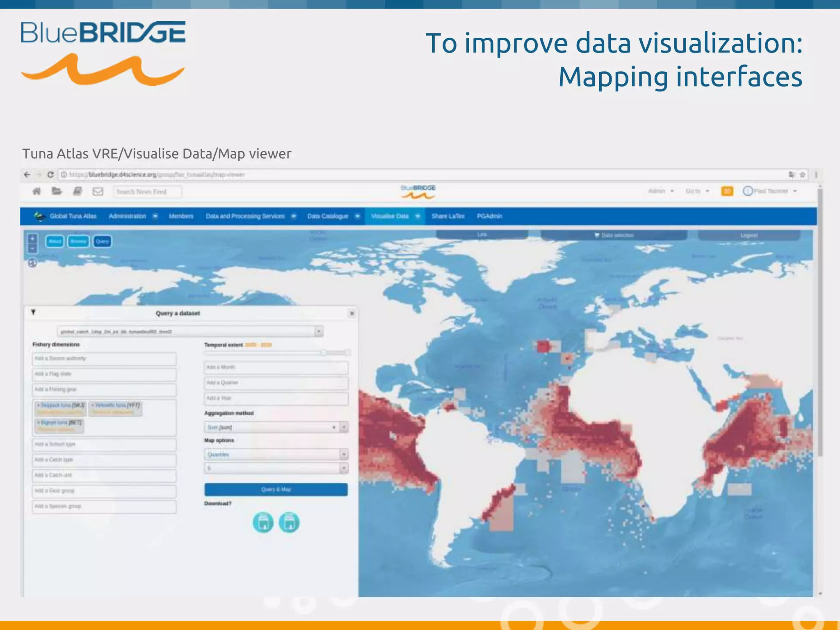Expand the Visualise Data dropdown arrow
This screenshot has width=840, height=630.
418,216
